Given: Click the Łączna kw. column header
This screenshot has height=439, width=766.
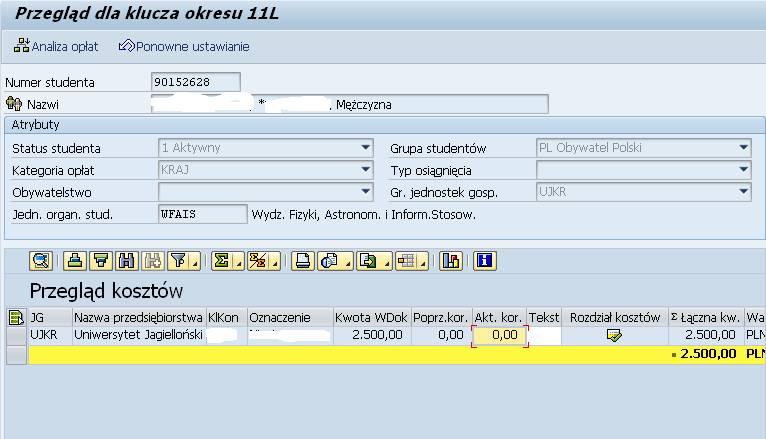Looking at the screenshot, I should (x=706, y=318).
